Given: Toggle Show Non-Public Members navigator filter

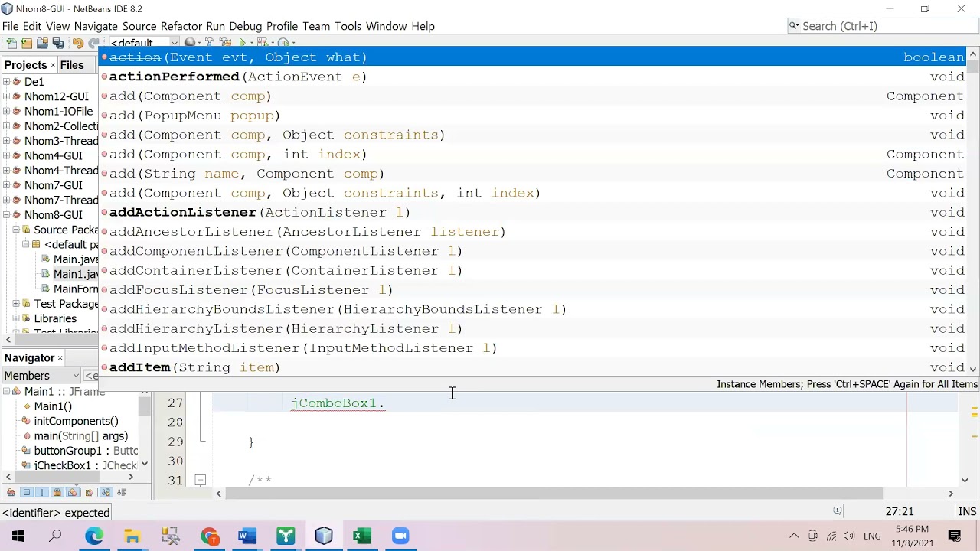Looking at the screenshot, I should click(x=57, y=492).
